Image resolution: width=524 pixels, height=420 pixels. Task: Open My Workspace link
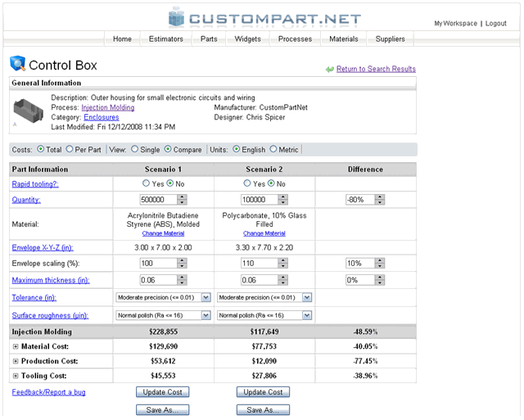(x=455, y=24)
